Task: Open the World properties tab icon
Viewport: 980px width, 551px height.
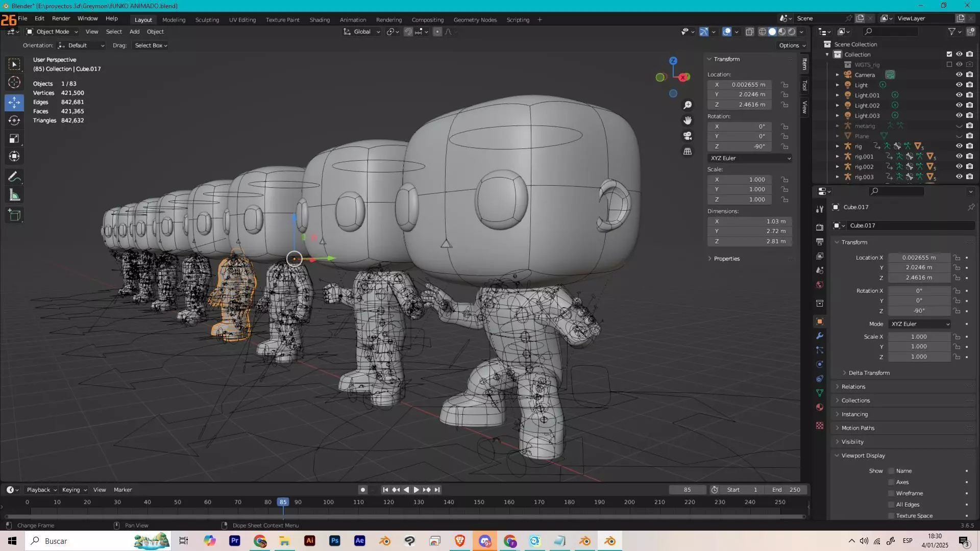Action: [x=820, y=284]
